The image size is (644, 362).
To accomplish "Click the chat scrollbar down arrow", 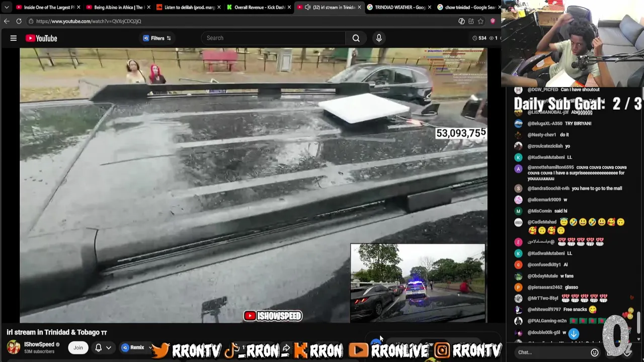I will (638, 339).
